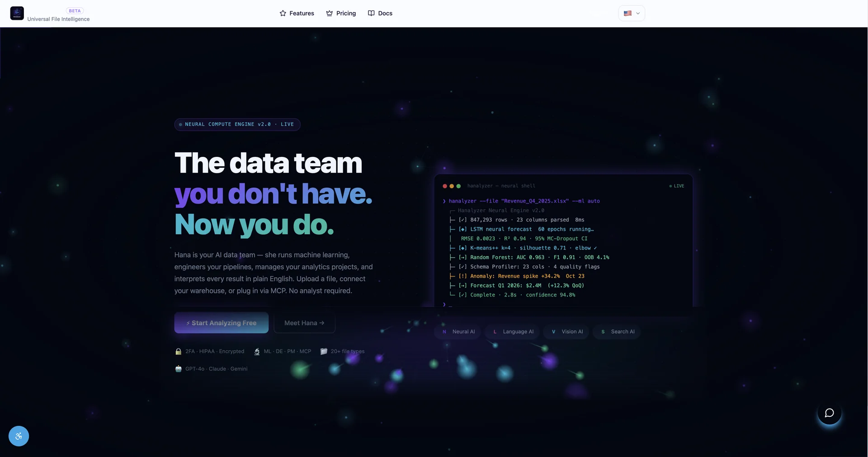Click the yellow dot in terminal window

tap(452, 186)
